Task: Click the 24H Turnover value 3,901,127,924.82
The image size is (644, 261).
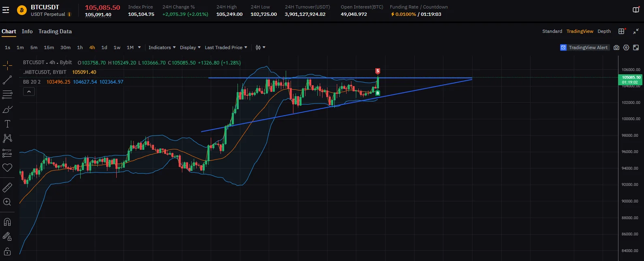Action: 305,14
